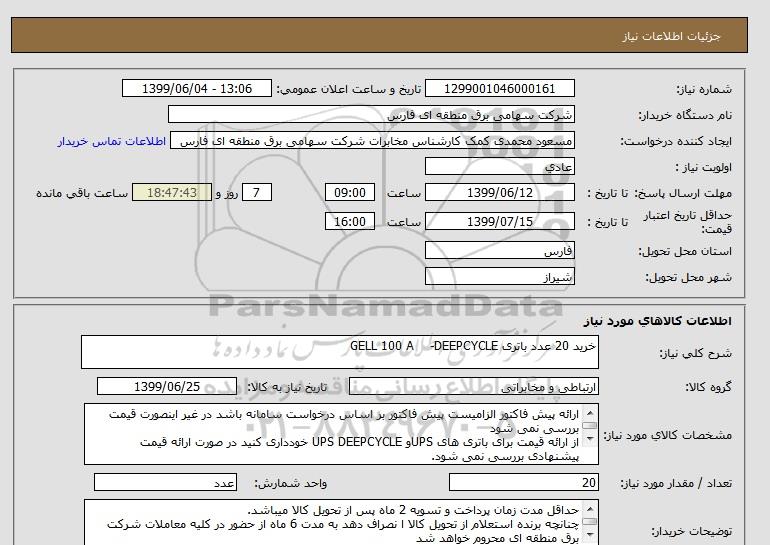Screen dimensions: 770x545
Task: Select the priority field عادی
Action: [x=499, y=166]
